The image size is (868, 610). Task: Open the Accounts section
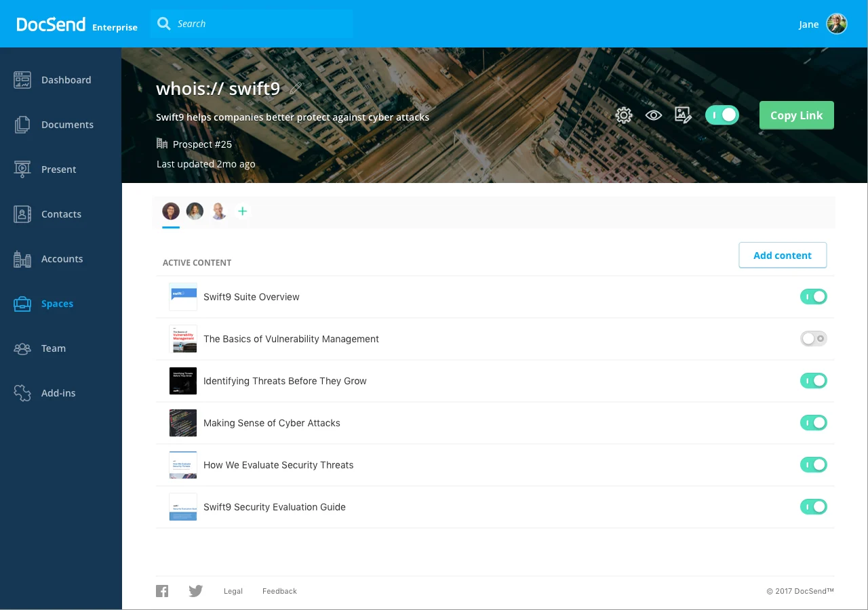(62, 258)
